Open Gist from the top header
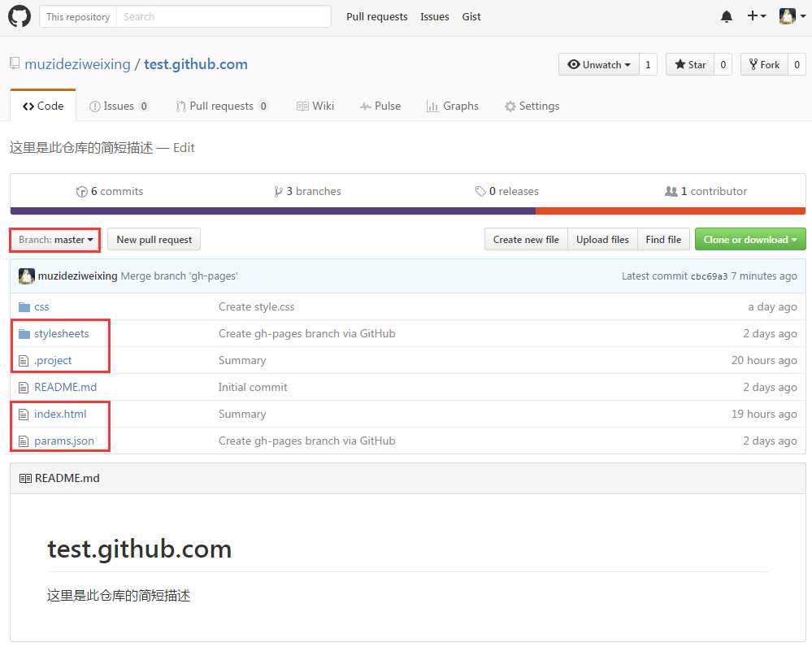Image resolution: width=812 pixels, height=647 pixels. 471,16
